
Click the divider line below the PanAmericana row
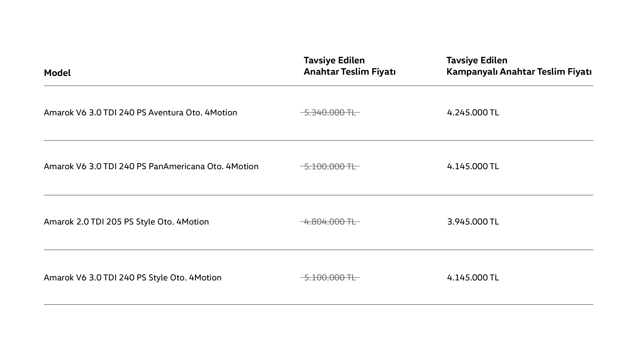click(x=318, y=195)
